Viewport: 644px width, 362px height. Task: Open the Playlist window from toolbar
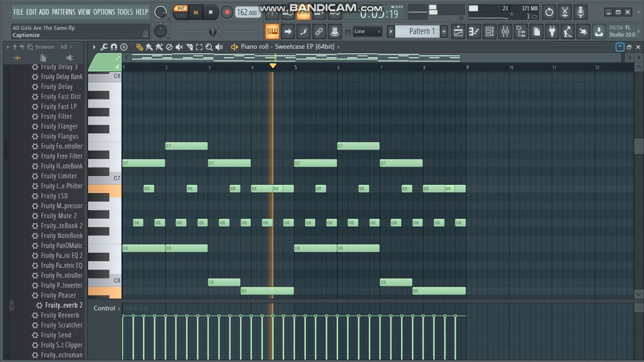[459, 32]
